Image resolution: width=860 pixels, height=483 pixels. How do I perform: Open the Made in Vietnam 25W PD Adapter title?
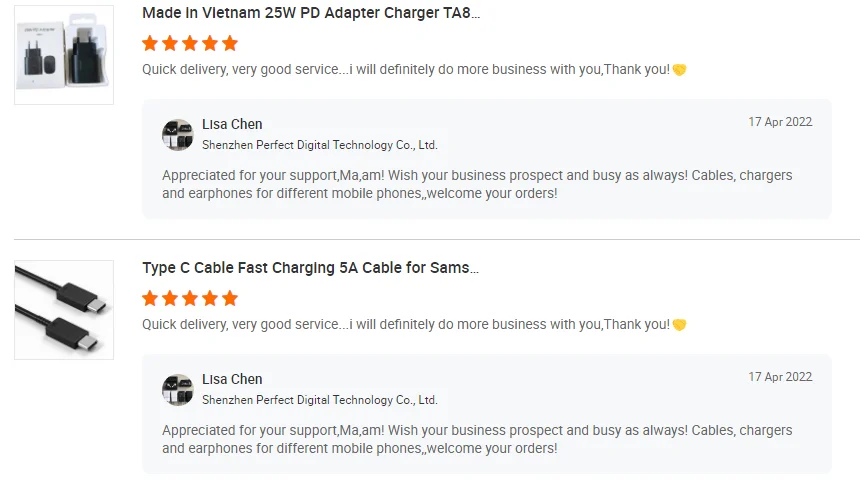[311, 14]
